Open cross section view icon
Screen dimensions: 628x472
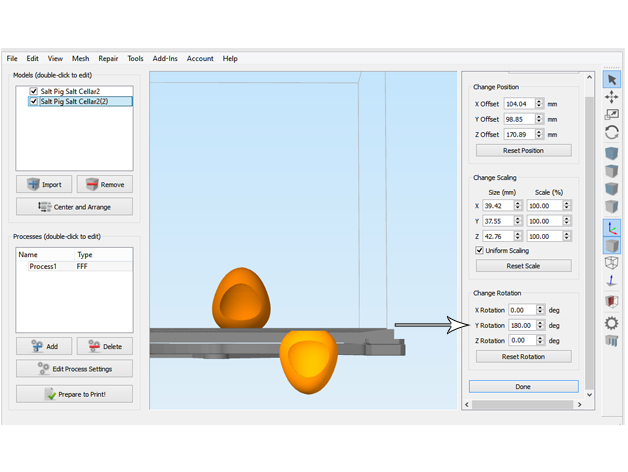[612, 301]
